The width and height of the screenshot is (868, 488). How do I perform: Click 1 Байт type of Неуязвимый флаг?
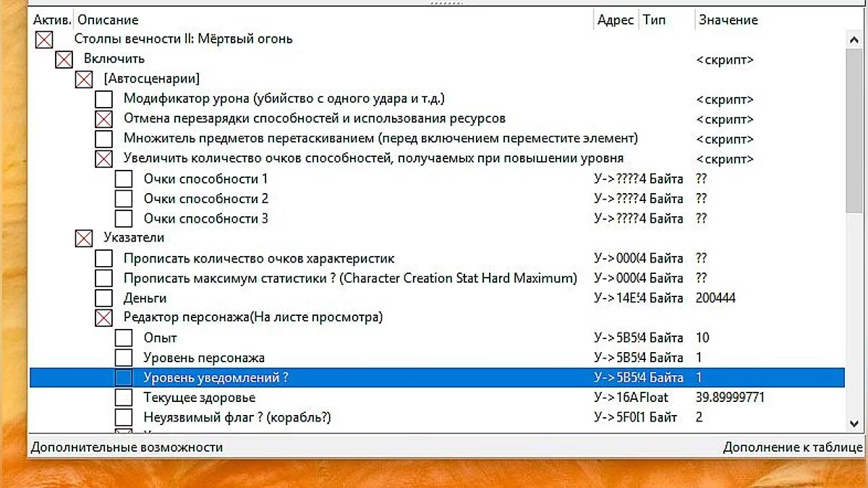(657, 417)
